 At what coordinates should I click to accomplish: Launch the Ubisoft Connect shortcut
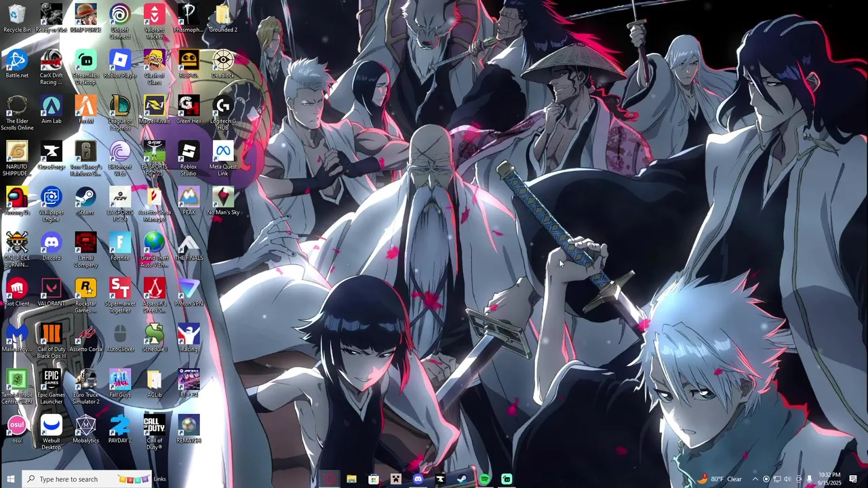pos(120,22)
